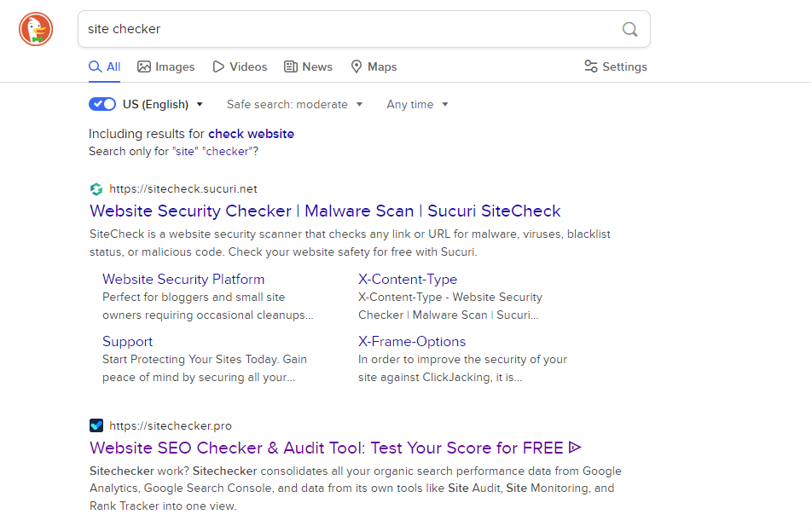Image resolution: width=812 pixels, height=532 pixels.
Task: Click the Sitechecker consolidates organic search snippet
Action: [x=355, y=489]
